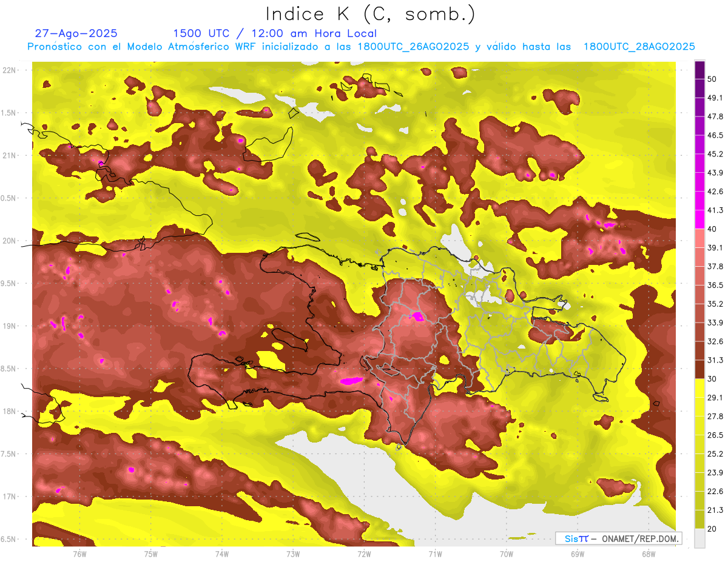Click the '68W' longitude label

(x=649, y=554)
